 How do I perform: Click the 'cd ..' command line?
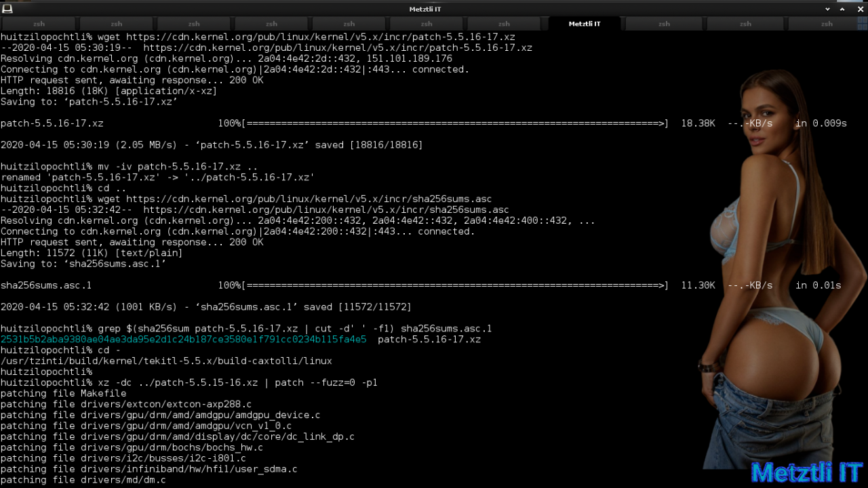pyautogui.click(x=63, y=188)
